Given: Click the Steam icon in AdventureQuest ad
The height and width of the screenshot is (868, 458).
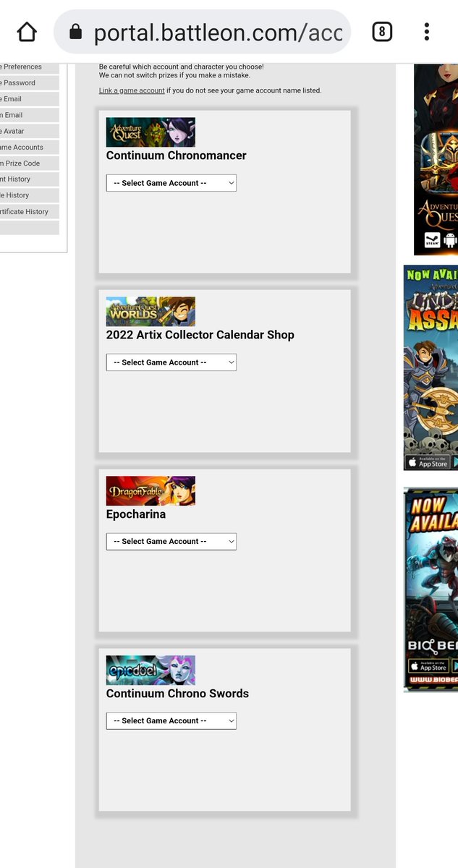Looking at the screenshot, I should [x=432, y=241].
